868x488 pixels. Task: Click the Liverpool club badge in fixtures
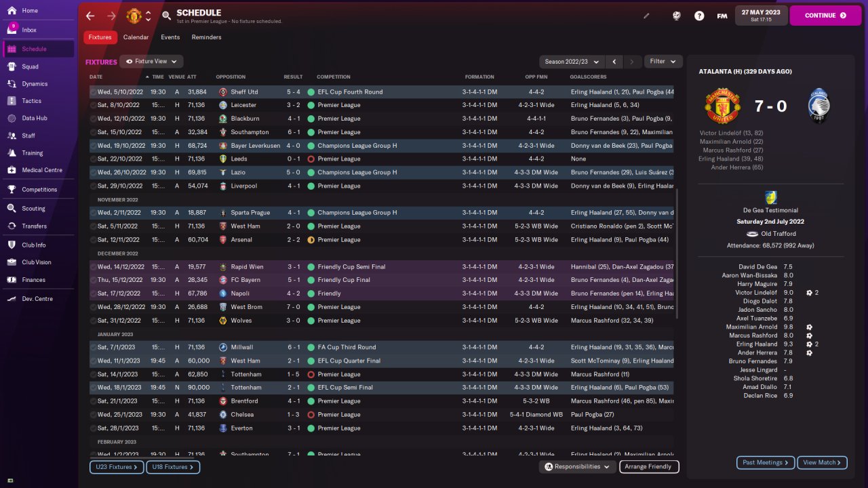click(x=223, y=186)
